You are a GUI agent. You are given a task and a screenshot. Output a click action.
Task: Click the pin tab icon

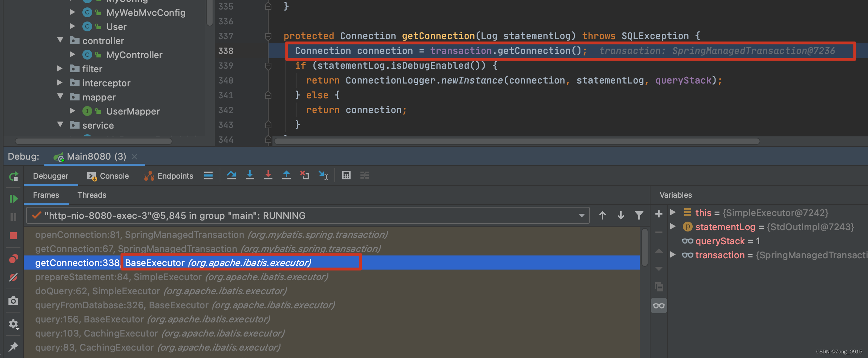(x=13, y=347)
